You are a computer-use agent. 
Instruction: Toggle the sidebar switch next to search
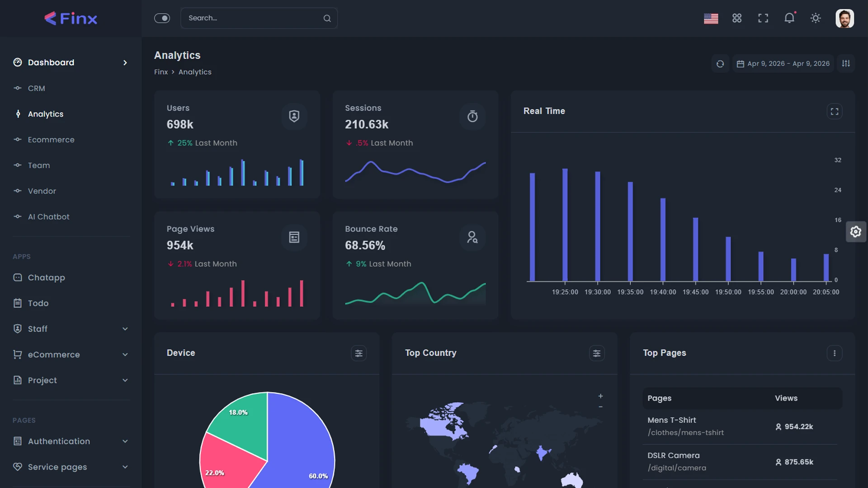pos(162,18)
